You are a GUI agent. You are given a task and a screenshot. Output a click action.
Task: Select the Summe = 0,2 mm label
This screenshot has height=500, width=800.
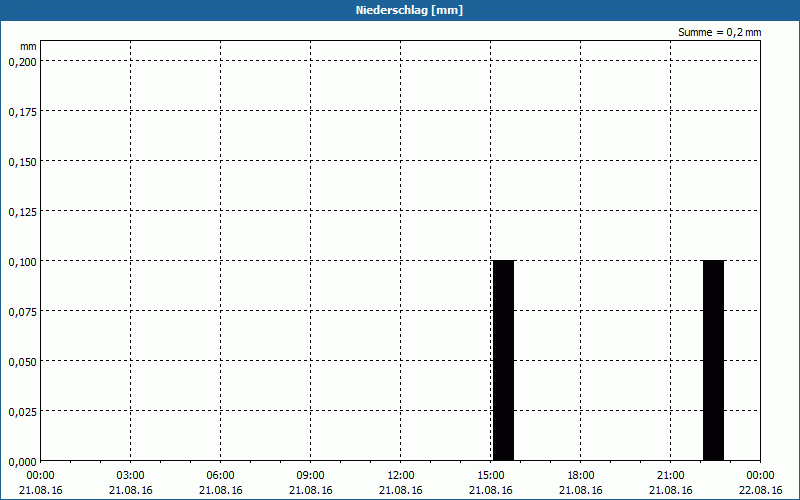[719, 32]
